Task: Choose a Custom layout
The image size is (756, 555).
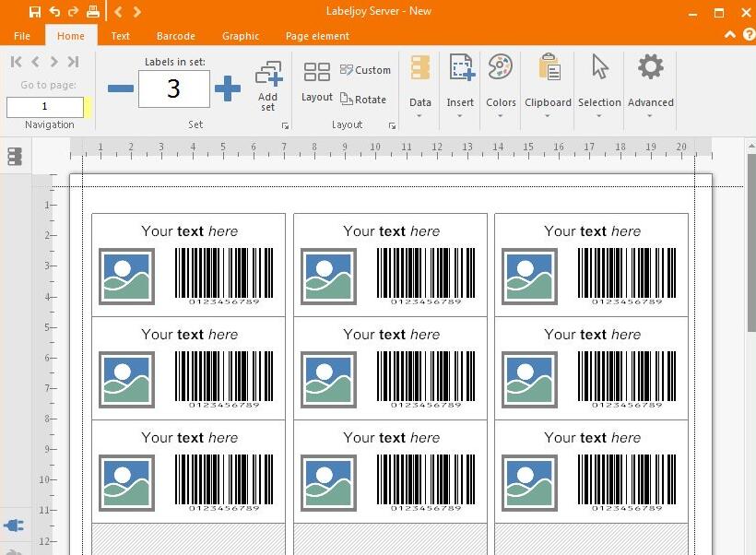Action: [x=365, y=70]
